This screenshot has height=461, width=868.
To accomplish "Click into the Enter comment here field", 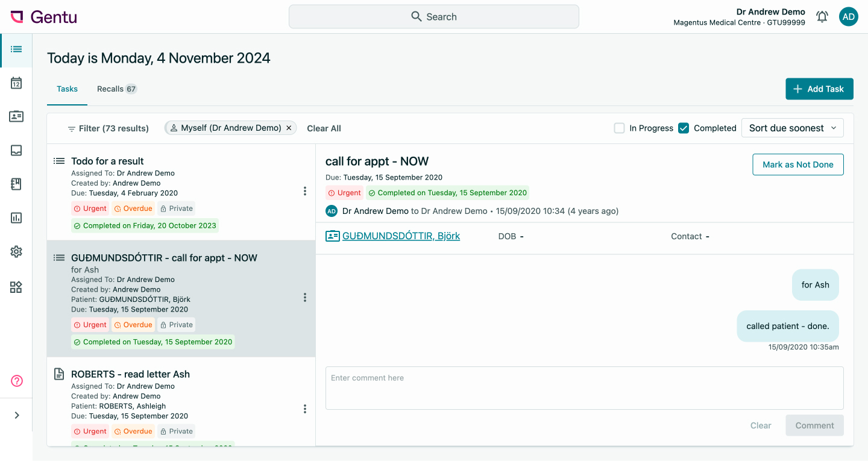I will pyautogui.click(x=584, y=388).
